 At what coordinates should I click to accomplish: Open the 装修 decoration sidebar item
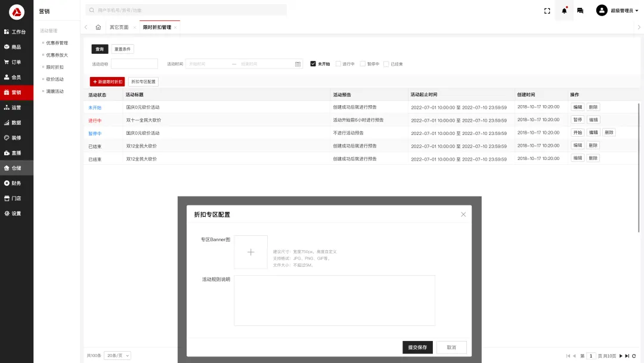click(x=17, y=138)
